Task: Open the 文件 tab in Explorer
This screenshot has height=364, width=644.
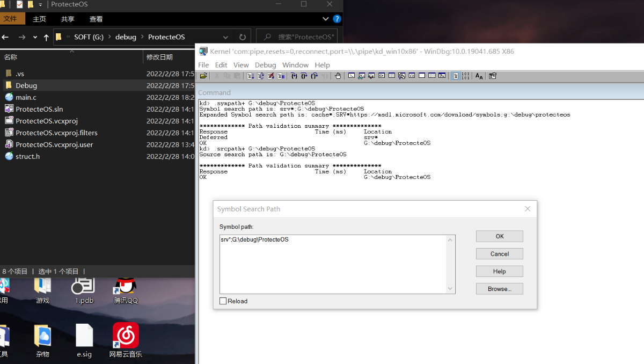Action: pyautogui.click(x=11, y=19)
